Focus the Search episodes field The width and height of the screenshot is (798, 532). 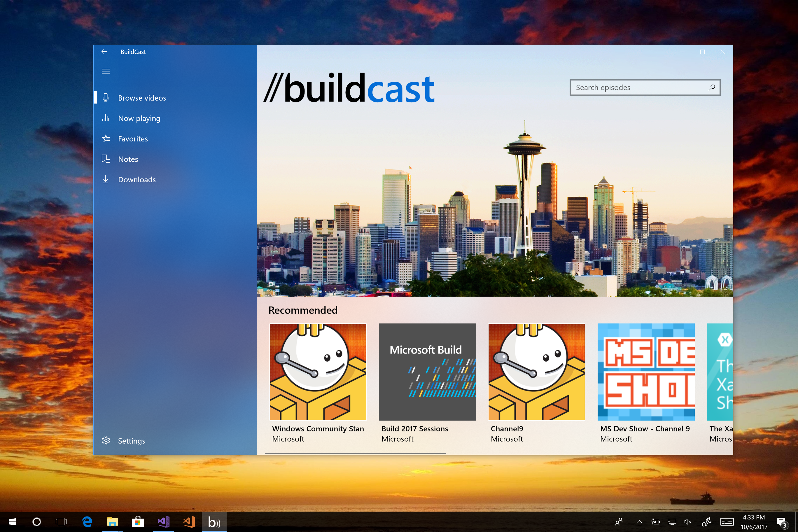click(x=638, y=87)
